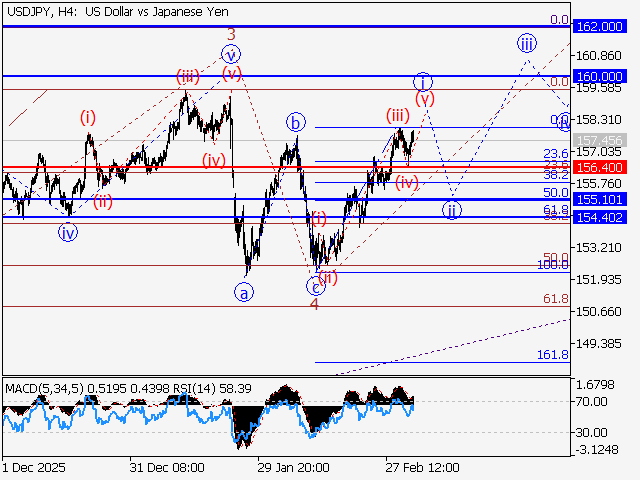Click the circled blue wave 'a' label
640x480 pixels.
pos(243,292)
